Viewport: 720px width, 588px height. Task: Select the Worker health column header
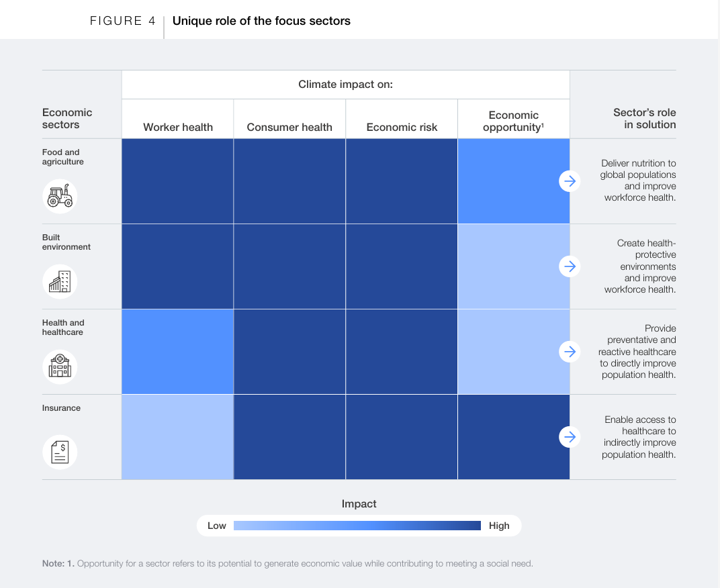coord(178,127)
